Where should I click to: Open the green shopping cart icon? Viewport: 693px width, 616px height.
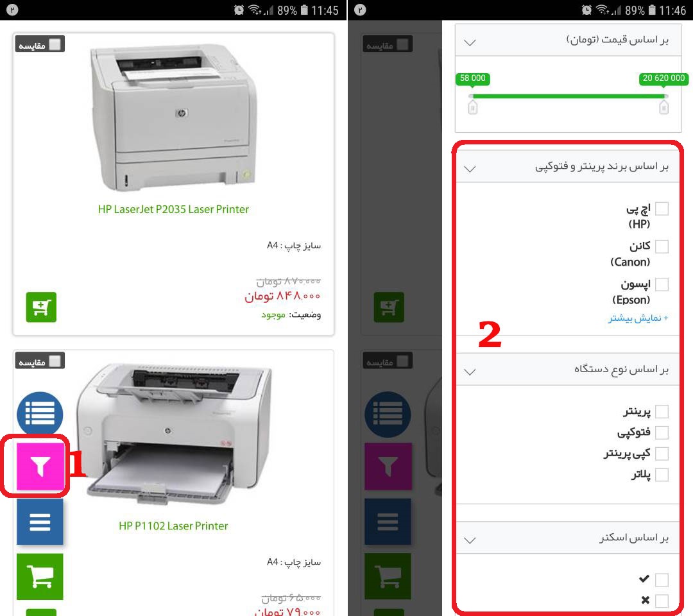pos(40,576)
